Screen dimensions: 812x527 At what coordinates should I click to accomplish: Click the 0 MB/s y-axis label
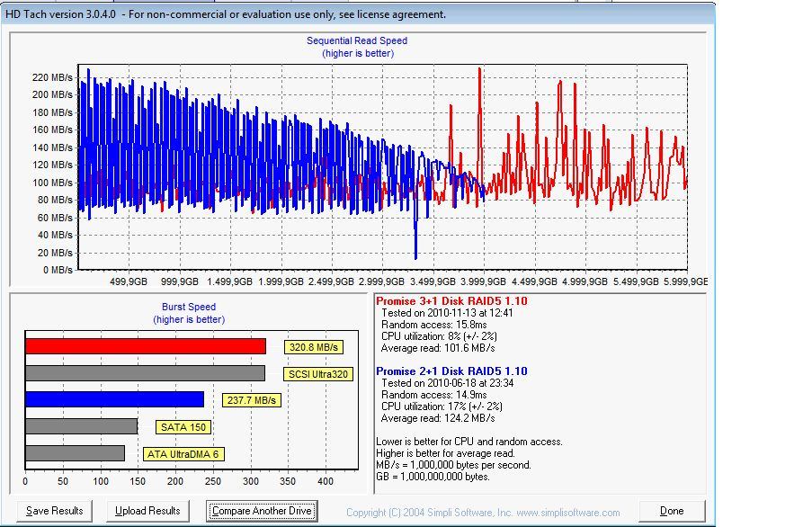coord(57,270)
